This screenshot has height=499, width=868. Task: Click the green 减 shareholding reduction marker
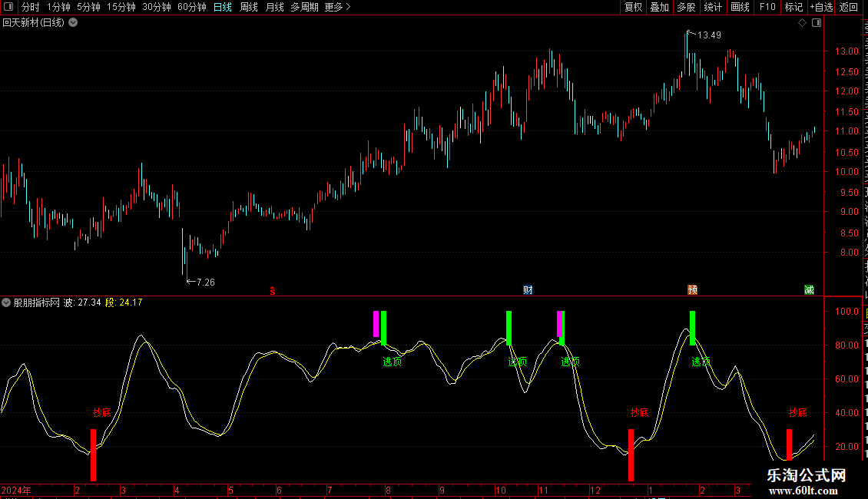point(809,290)
